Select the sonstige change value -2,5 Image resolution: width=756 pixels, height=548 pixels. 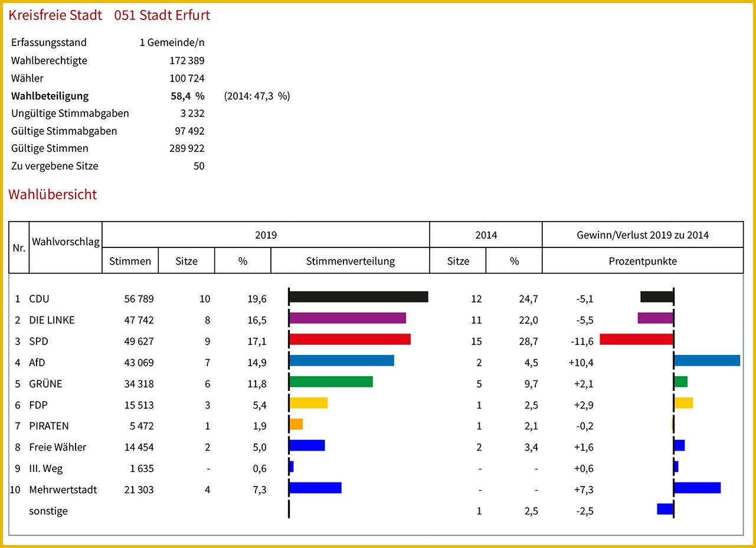[584, 511]
